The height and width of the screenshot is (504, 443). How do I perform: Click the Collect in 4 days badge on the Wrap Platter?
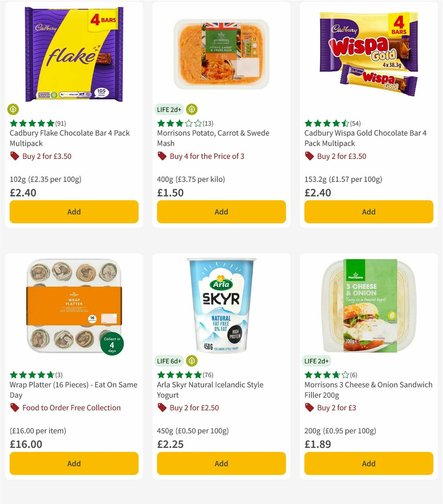pyautogui.click(x=111, y=344)
